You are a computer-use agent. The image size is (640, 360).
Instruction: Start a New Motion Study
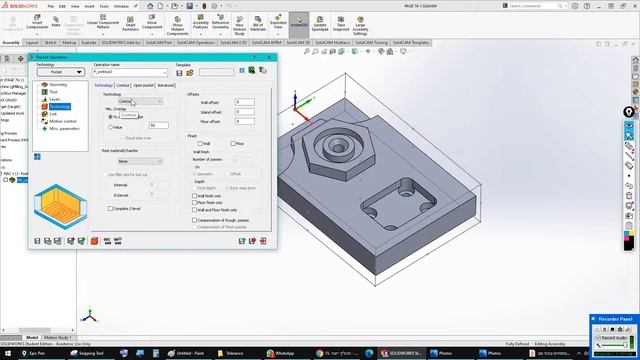pos(240,26)
